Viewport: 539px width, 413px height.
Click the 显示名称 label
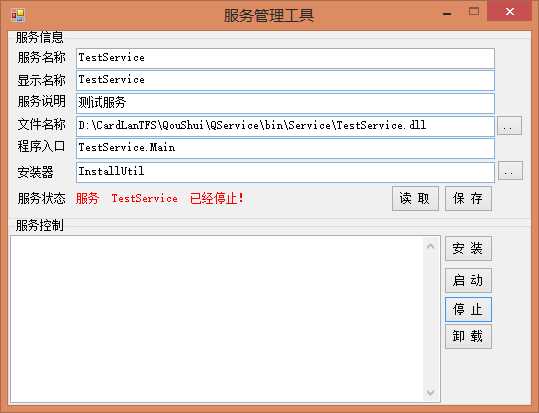41,80
